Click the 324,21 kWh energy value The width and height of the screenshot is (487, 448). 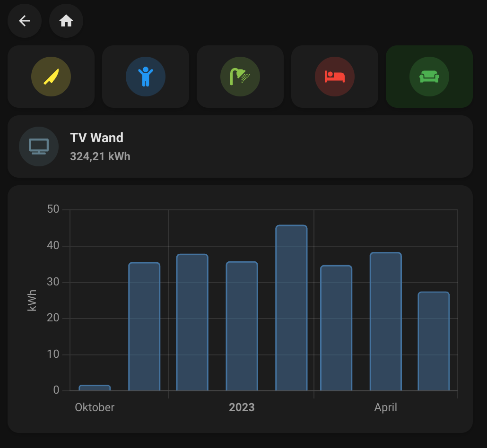(100, 156)
